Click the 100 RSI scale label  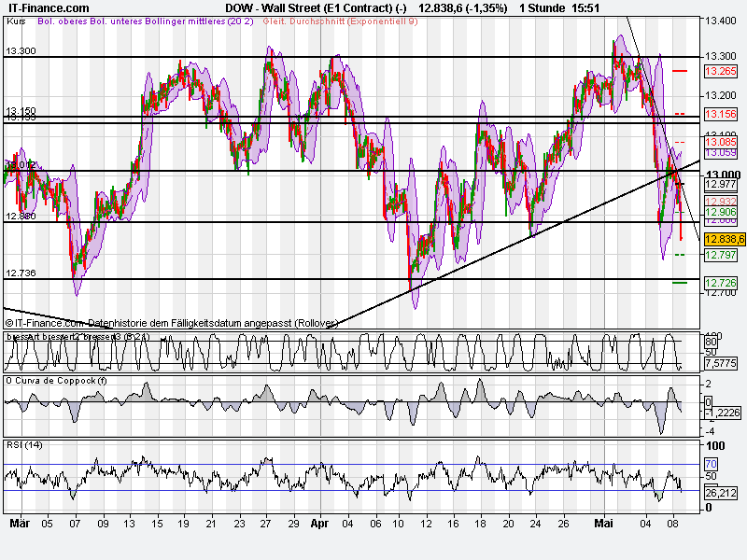(x=715, y=446)
